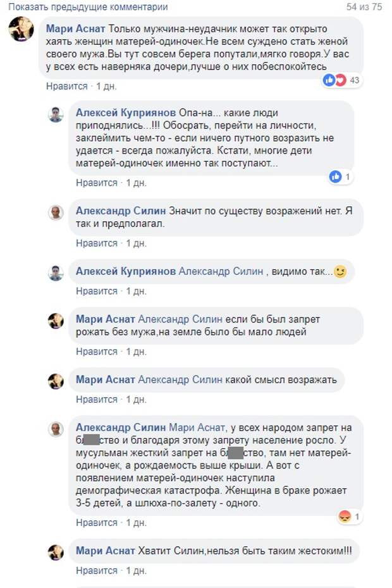This screenshot has width=392, height=588.
Task: Like Мари Аснат's top comment via Нравится
Action: coord(66,86)
